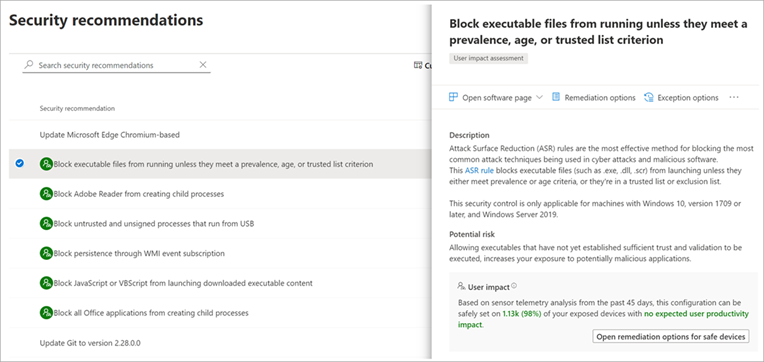Clear search with the X icon
The image size is (764, 362).
click(x=203, y=65)
